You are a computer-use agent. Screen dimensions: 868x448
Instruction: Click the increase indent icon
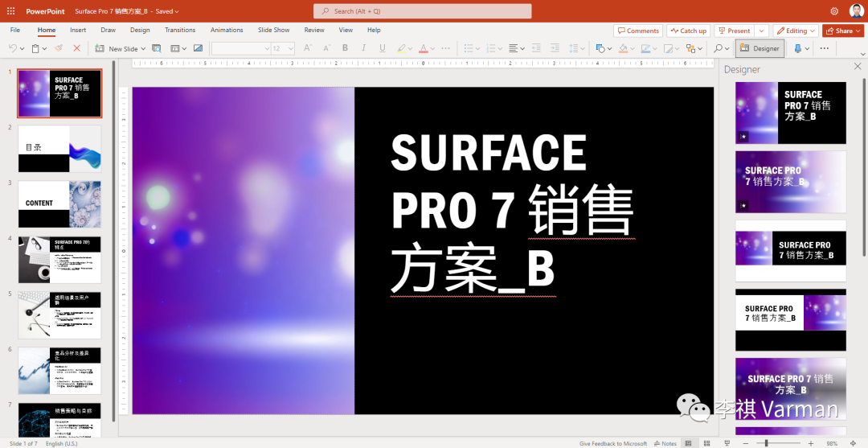tap(555, 49)
